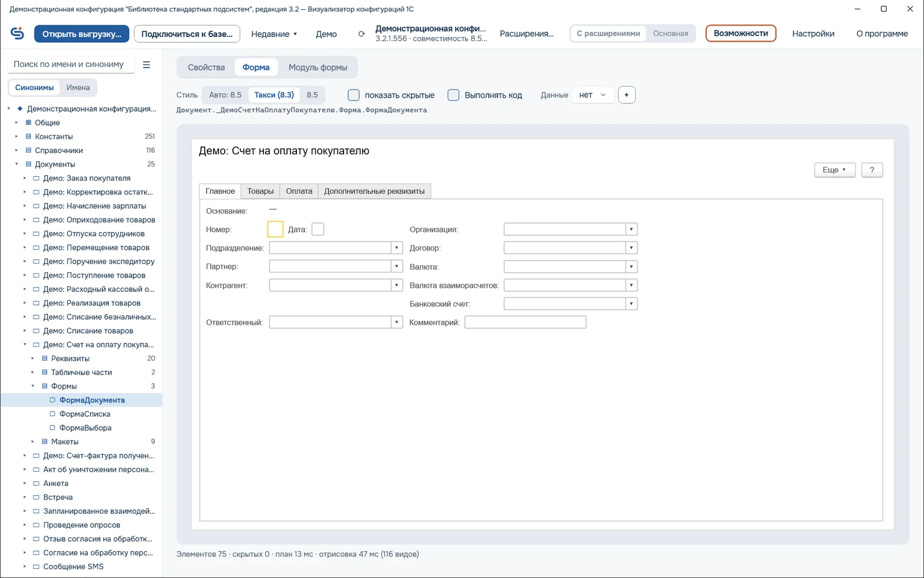The image size is (924, 578).
Task: Collapse the Документы tree node
Action: 16,164
